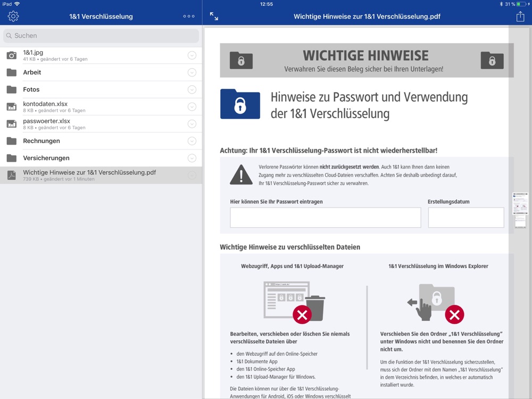Click the folder icon next to Versicherungen

click(12, 158)
